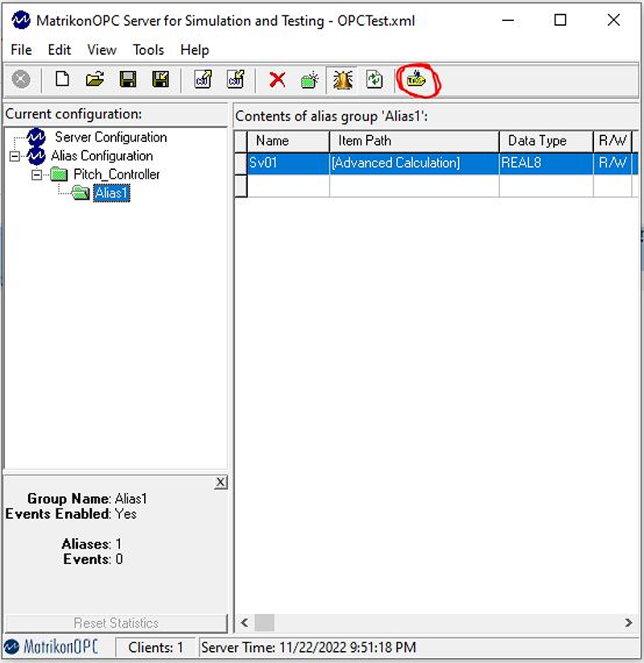This screenshot has width=644, height=663.
Task: Click the Events: 0 statistics line
Action: point(93,559)
